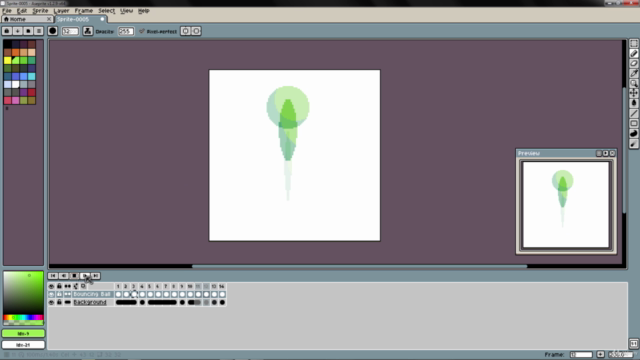
Task: Open the Frame menu
Action: [x=84, y=11]
